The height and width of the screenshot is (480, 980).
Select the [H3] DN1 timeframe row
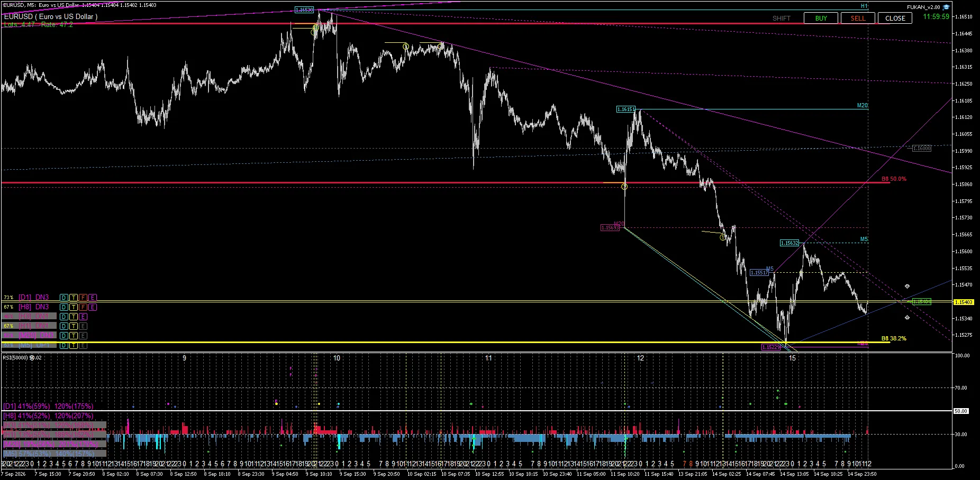coord(30,317)
